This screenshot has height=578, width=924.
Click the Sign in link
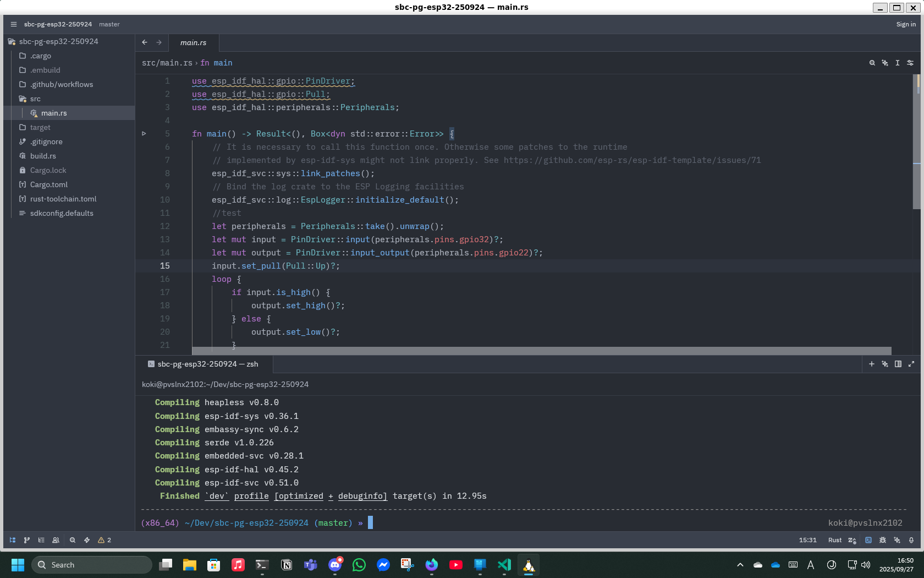click(x=905, y=24)
